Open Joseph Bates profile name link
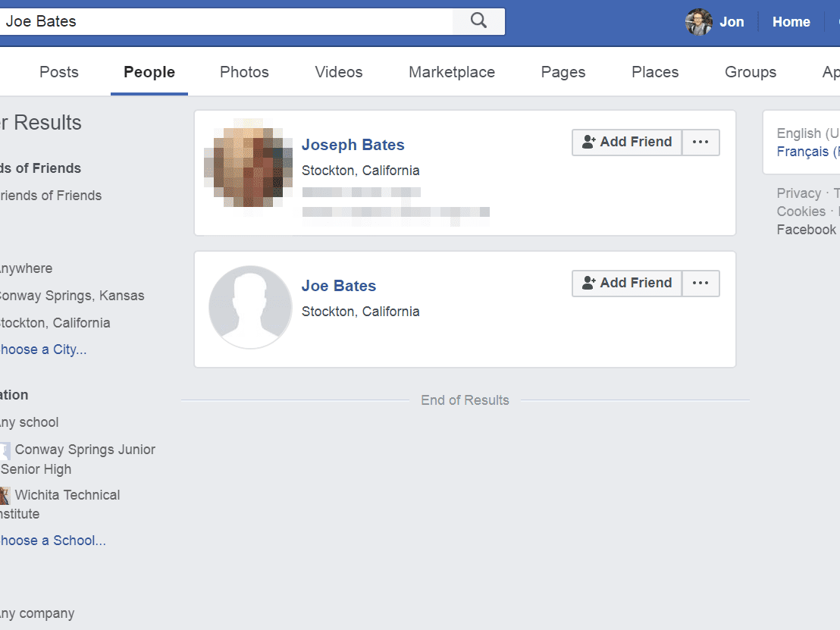 353,145
